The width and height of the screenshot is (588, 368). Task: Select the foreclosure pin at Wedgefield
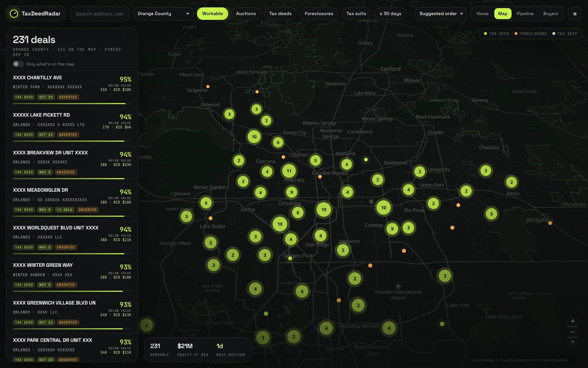(550, 223)
